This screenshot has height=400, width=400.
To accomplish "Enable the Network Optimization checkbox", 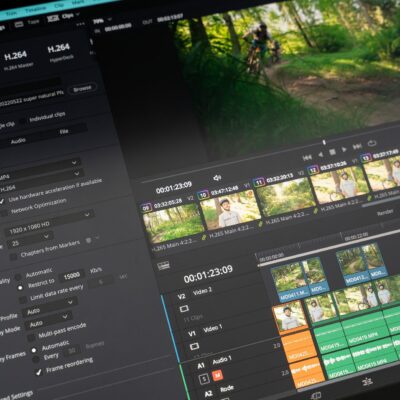I will 4,213.
